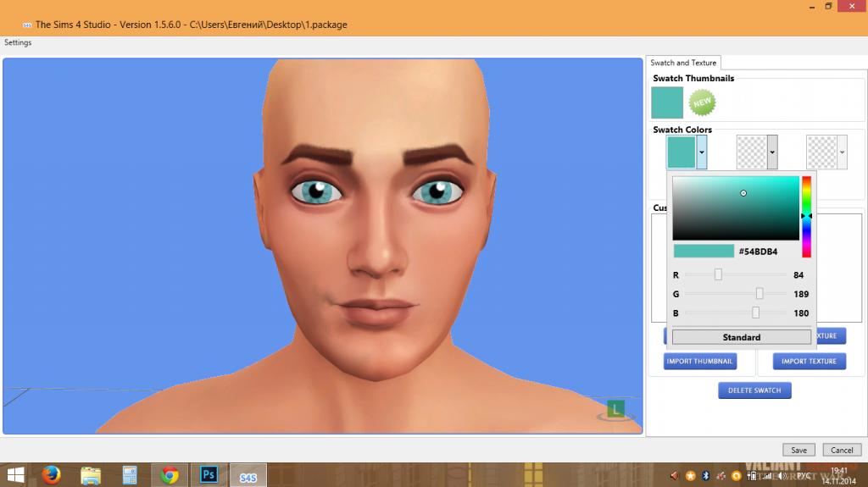Click the NEW swatch badge icon
Screen dimensions: 868x487
[702, 102]
